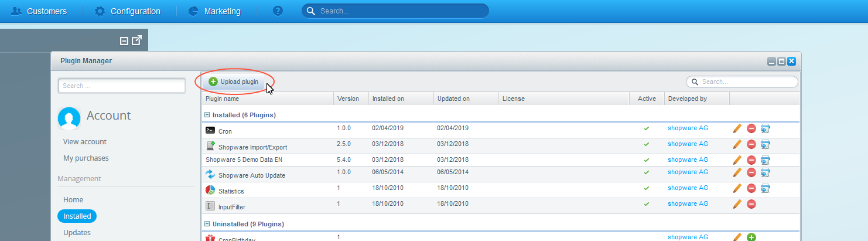Reinstall Shopware Auto Update plugin
868x241 pixels.
(x=766, y=172)
